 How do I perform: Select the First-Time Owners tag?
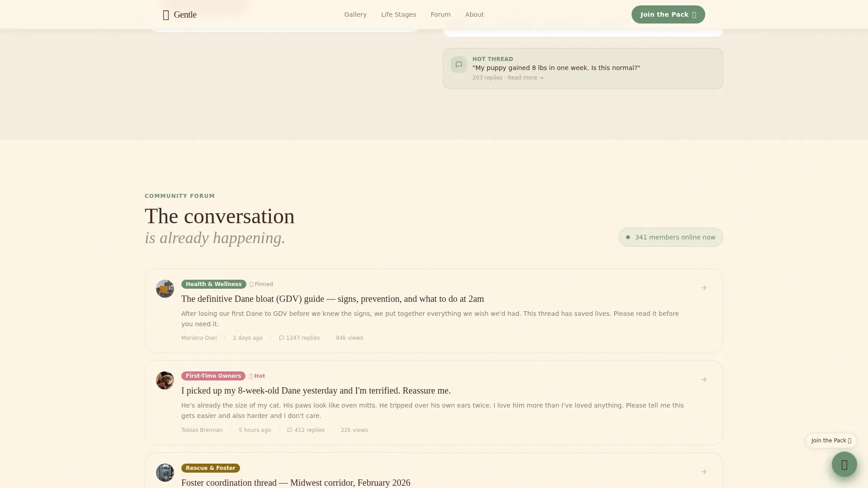coord(213,376)
